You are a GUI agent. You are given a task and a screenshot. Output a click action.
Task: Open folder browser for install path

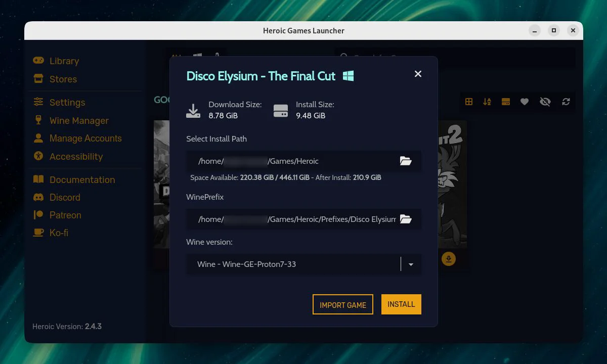click(406, 161)
